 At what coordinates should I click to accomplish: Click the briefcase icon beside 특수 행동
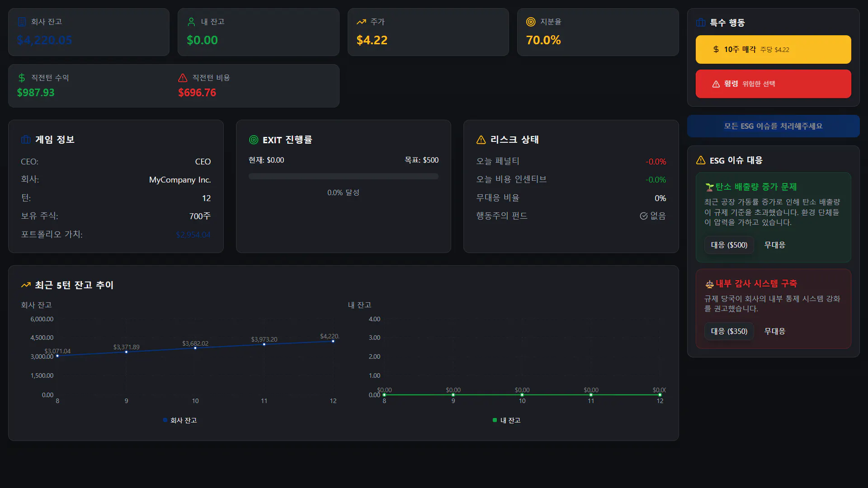pyautogui.click(x=701, y=23)
